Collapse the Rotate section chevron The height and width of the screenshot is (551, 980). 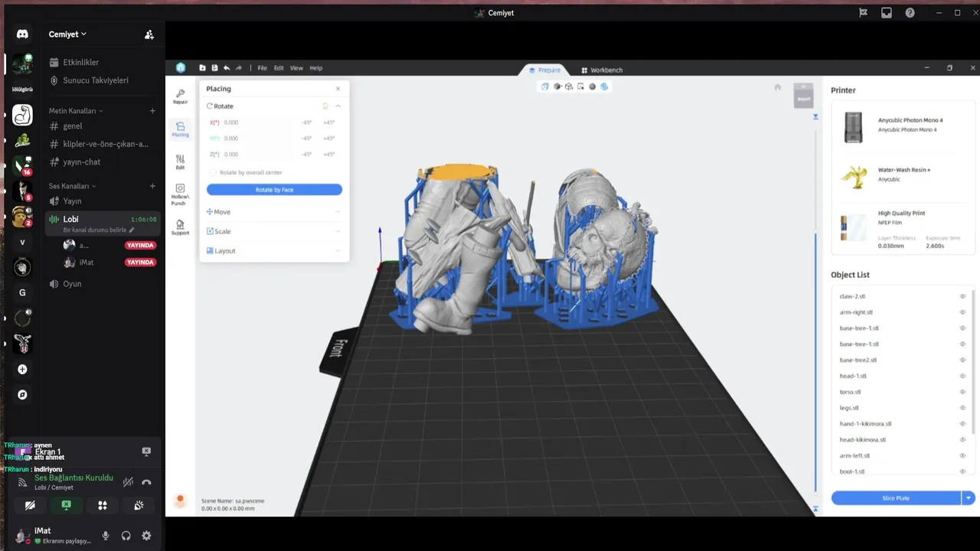tap(338, 106)
